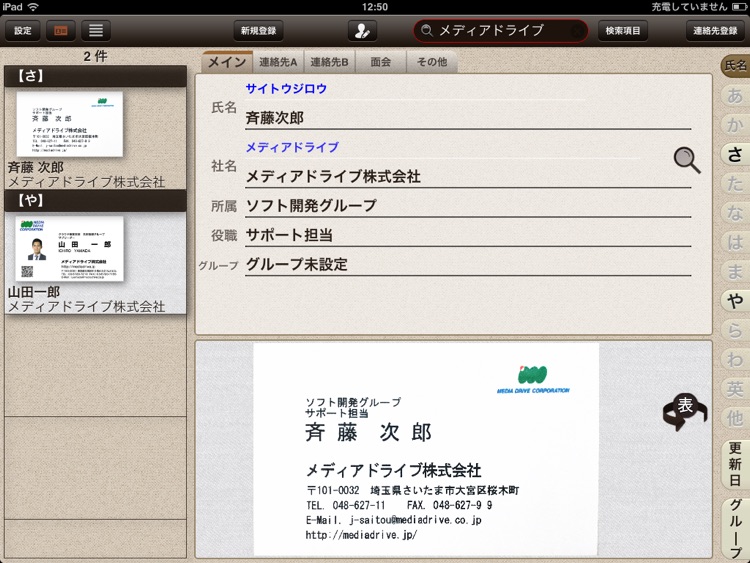Jump to 英 in the index
The width and height of the screenshot is (750, 563).
coord(735,389)
